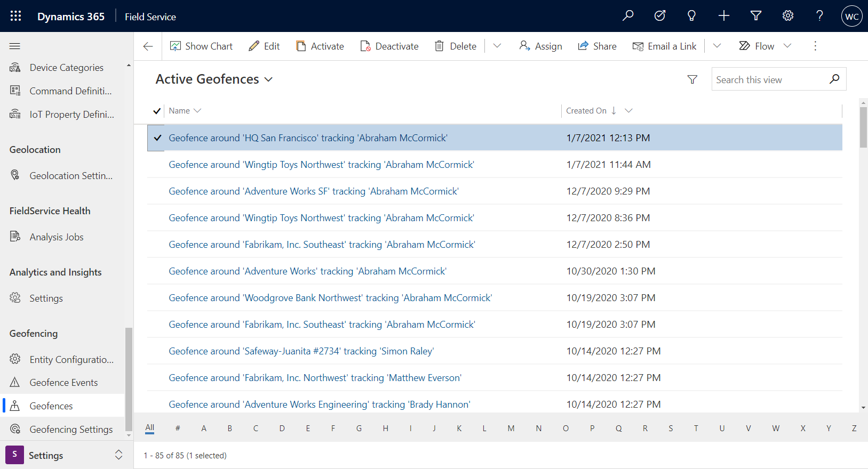Screen dimensions: 868x469
Task: Open 'Fabrikam, Inc. Northwest' Matthew Everson geofence
Action: click(315, 378)
